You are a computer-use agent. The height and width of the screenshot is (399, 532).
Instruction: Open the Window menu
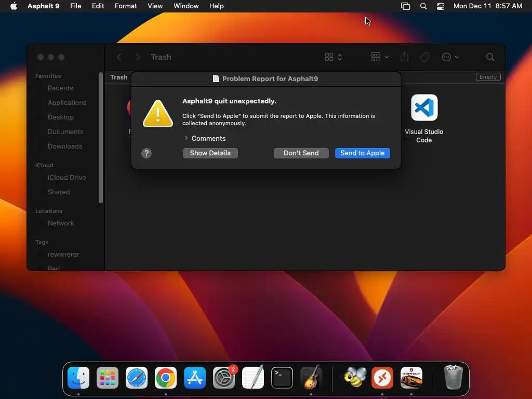[x=186, y=6]
